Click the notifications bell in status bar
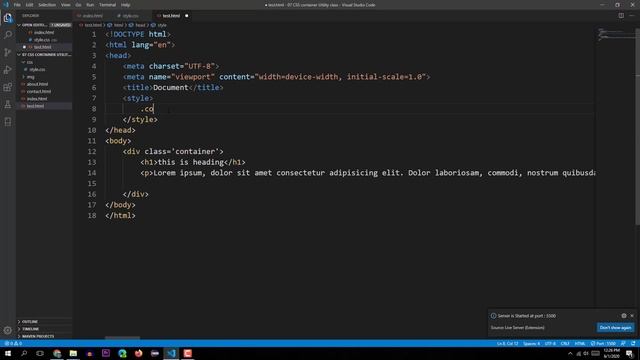This screenshot has height=360, width=640. [x=633, y=344]
